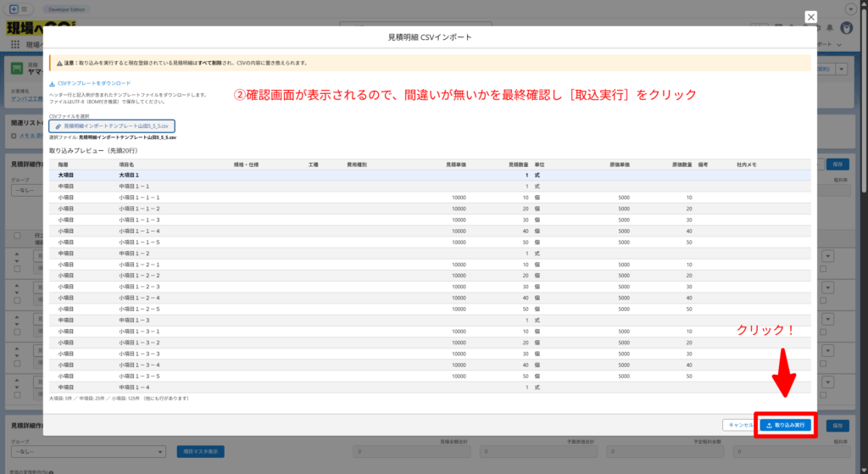Close the CSV import dialog with X
The image size is (868, 474).
[810, 17]
